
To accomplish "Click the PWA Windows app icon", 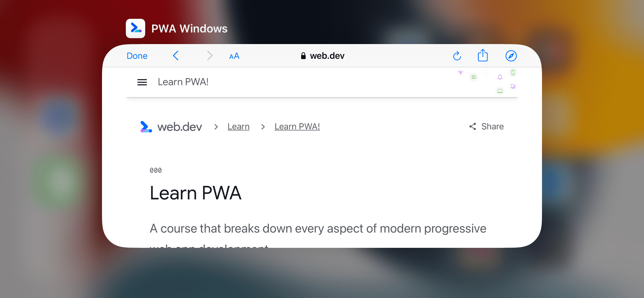I will pyautogui.click(x=136, y=28).
